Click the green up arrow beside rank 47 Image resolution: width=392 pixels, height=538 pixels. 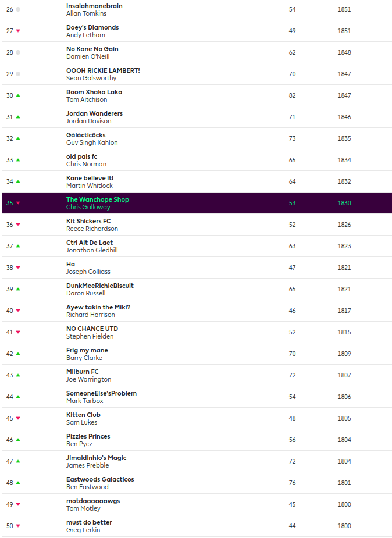18,461
